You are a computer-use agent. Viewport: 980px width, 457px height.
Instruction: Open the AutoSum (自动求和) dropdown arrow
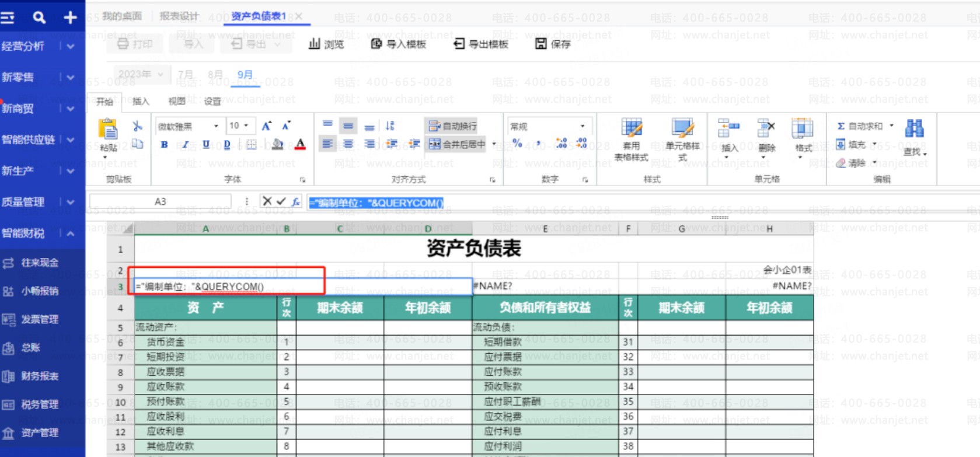(891, 125)
